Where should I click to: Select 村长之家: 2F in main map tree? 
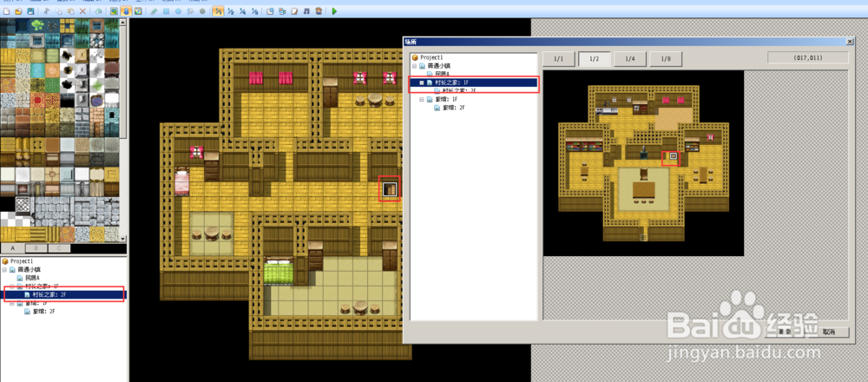point(49,295)
